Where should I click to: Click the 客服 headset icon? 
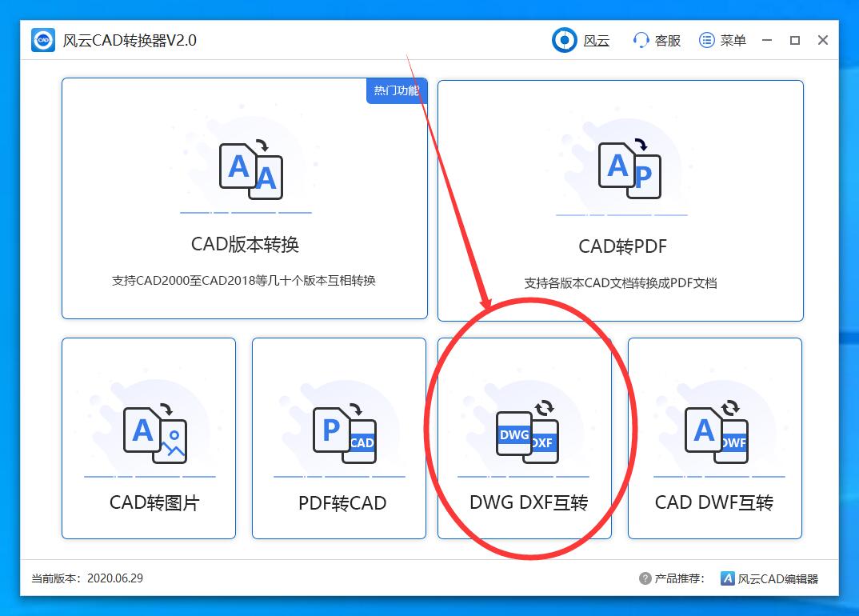click(x=641, y=40)
